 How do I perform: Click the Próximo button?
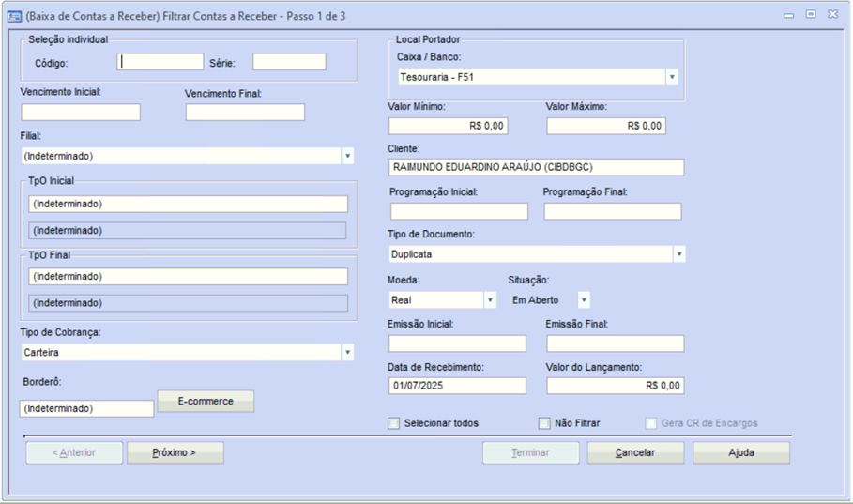tap(175, 452)
